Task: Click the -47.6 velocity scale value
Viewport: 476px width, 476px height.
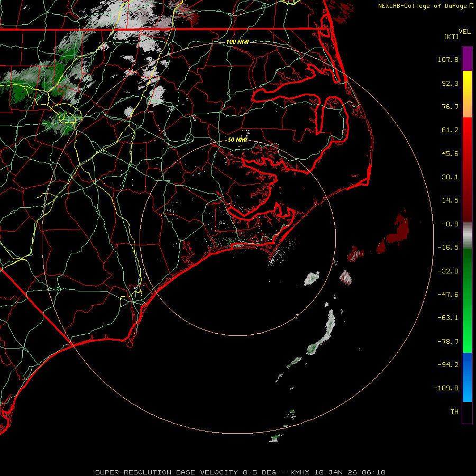Action: pos(448,295)
